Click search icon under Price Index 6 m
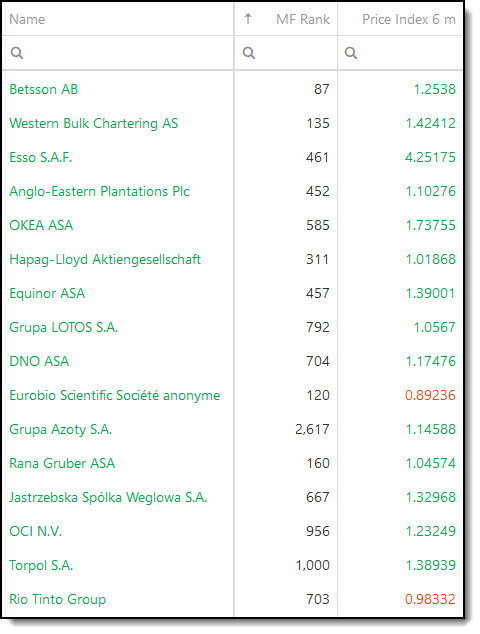The width and height of the screenshot is (480, 634). [351, 53]
